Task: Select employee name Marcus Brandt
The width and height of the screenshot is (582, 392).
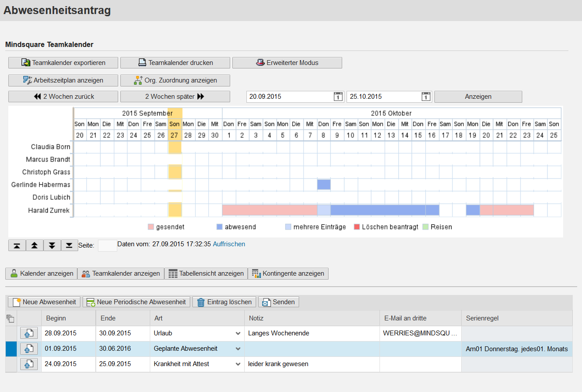Action: coord(48,159)
